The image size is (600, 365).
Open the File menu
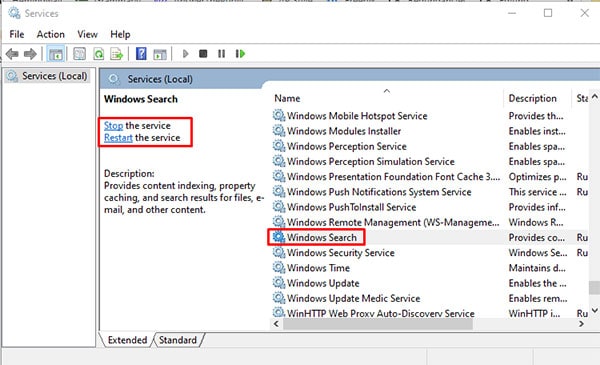click(17, 34)
